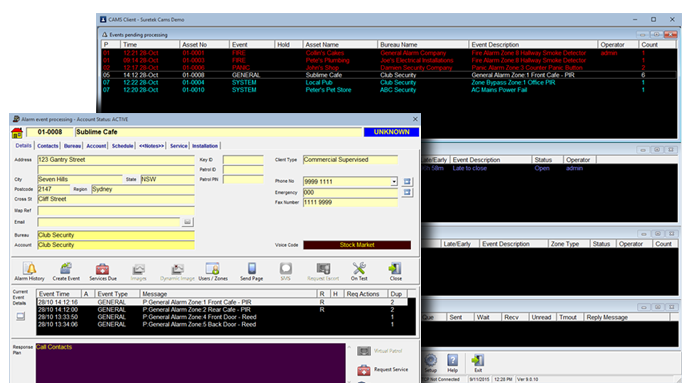Open the Schedule tab
The image size is (689, 383).
pos(122,146)
